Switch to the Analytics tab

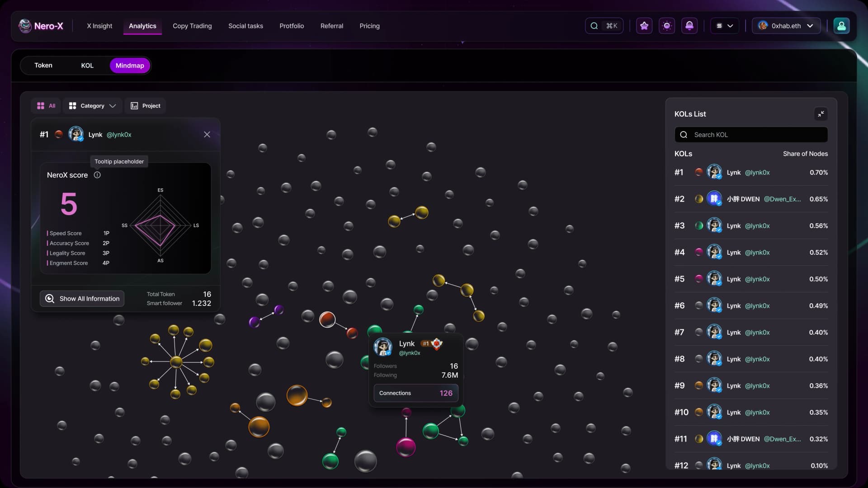tap(142, 26)
